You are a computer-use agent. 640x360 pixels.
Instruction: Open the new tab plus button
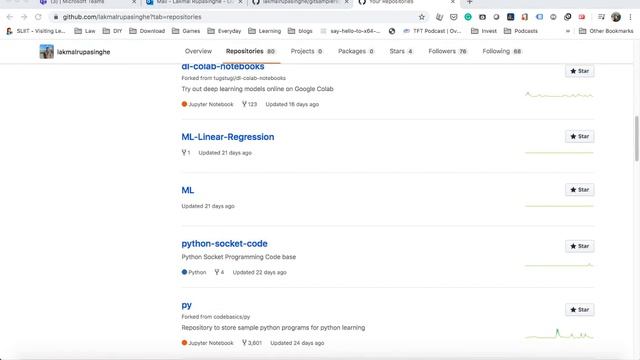point(469,2)
